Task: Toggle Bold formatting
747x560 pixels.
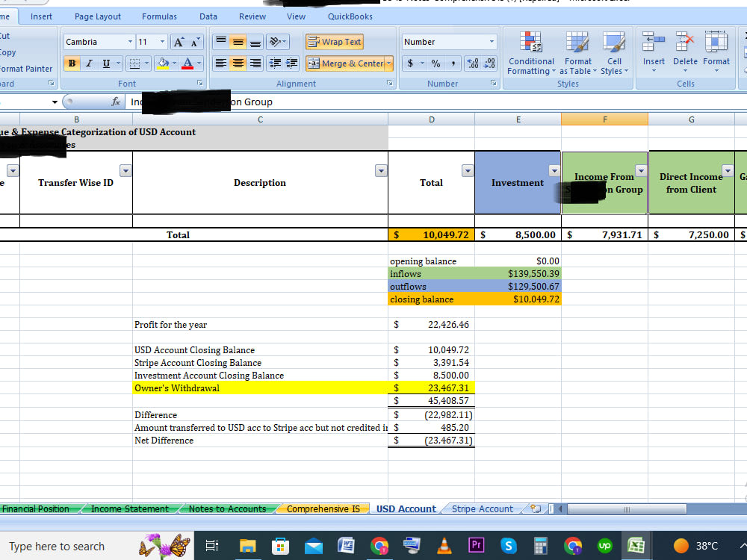Action: tap(72, 64)
